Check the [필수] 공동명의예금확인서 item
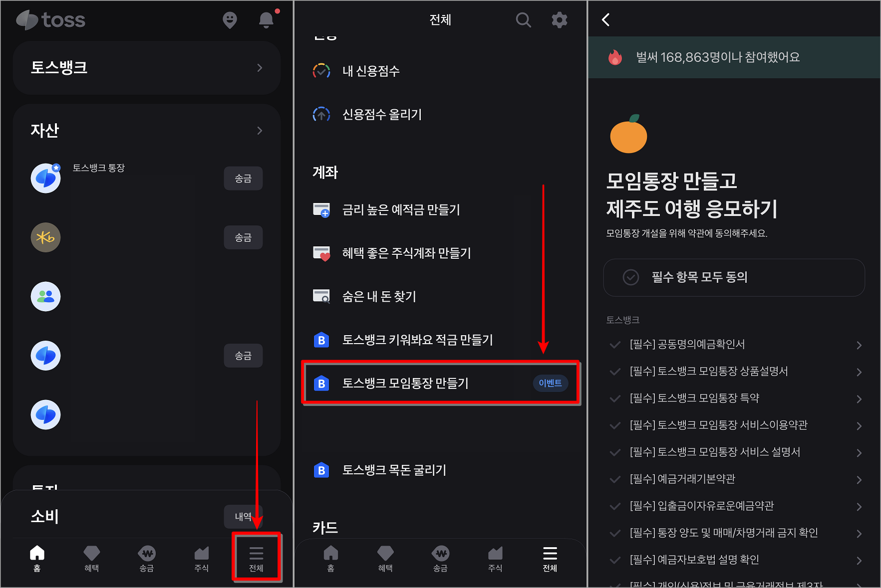Image resolution: width=881 pixels, height=588 pixels. (615, 344)
